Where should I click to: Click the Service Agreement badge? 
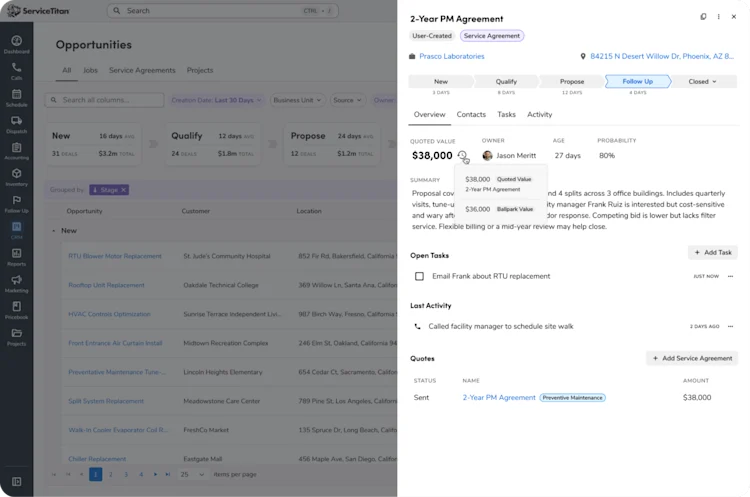(x=492, y=36)
